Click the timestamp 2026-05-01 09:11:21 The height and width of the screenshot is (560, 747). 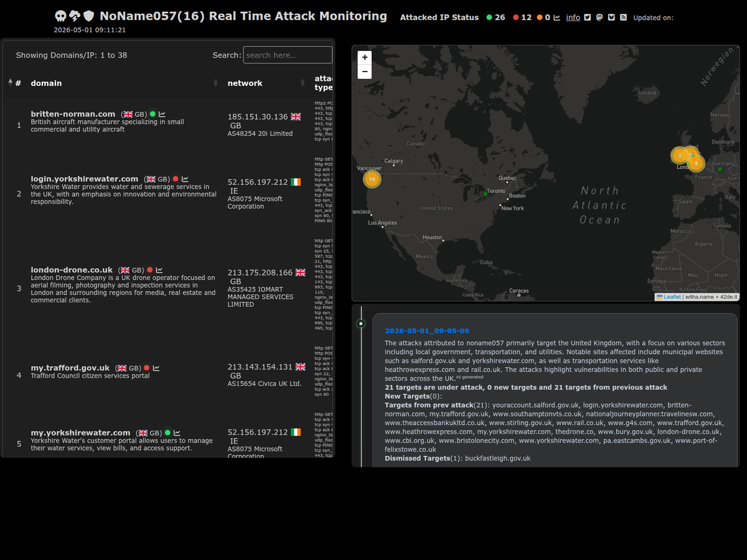point(90,30)
